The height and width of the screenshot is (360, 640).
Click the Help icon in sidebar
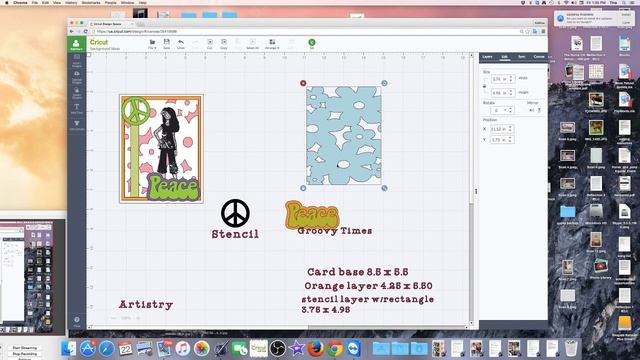tap(77, 322)
